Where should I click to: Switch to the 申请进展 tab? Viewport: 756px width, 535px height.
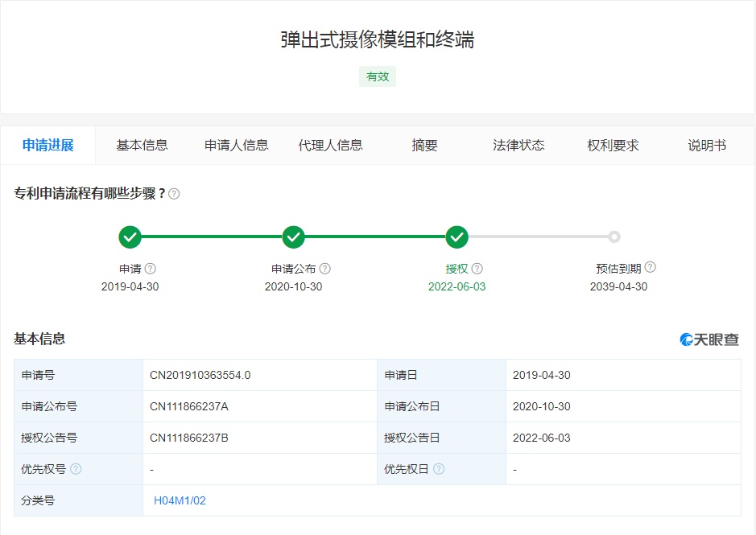click(x=48, y=145)
